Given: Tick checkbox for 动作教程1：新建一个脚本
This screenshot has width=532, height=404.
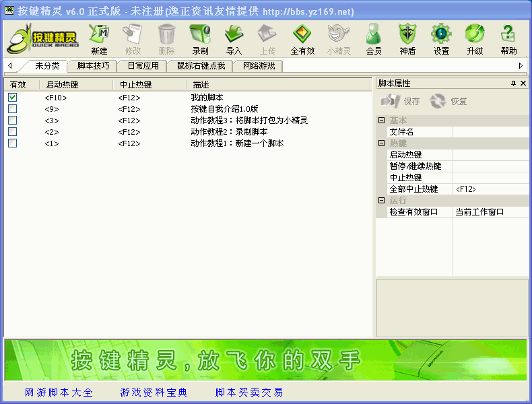Looking at the screenshot, I should tap(12, 143).
